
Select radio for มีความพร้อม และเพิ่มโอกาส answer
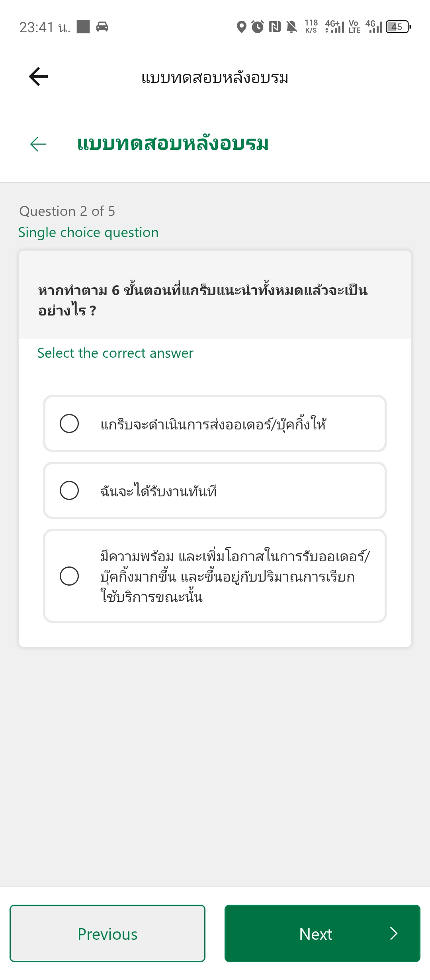point(69,576)
